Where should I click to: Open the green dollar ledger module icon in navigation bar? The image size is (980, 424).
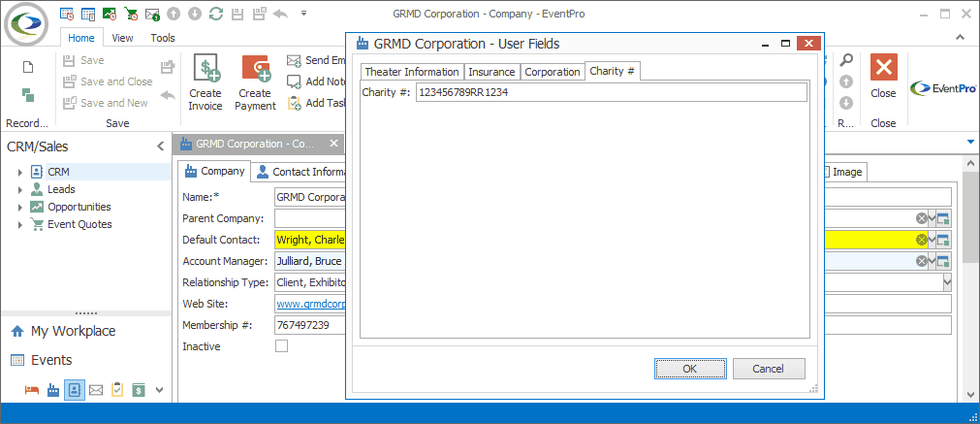(138, 390)
